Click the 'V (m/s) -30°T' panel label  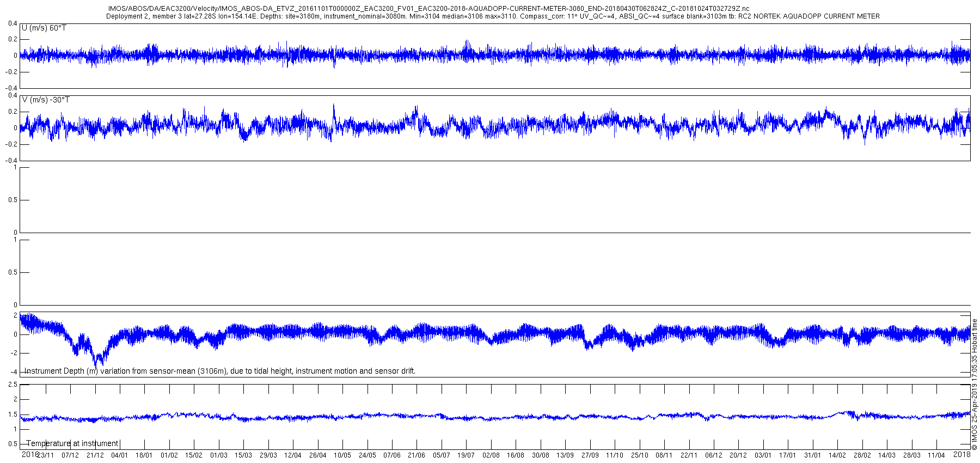tap(46, 100)
